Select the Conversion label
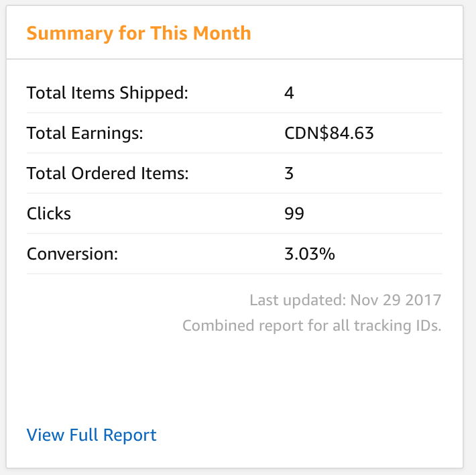Screen dimensions: 476x475 pyautogui.click(x=72, y=254)
